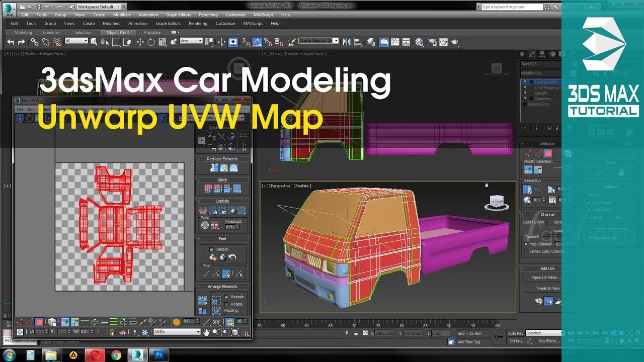Click the Quick Peel icon in Peel rollout

tap(213, 257)
